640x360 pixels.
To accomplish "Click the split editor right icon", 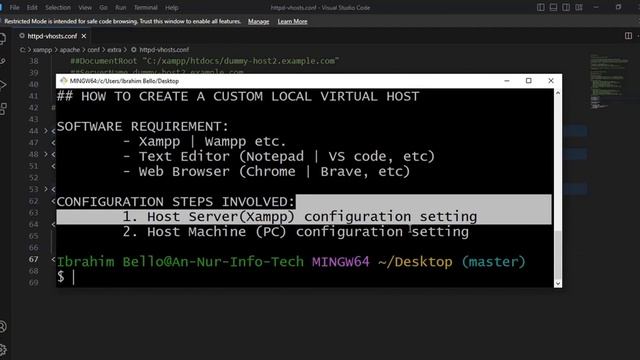I will [629, 36].
